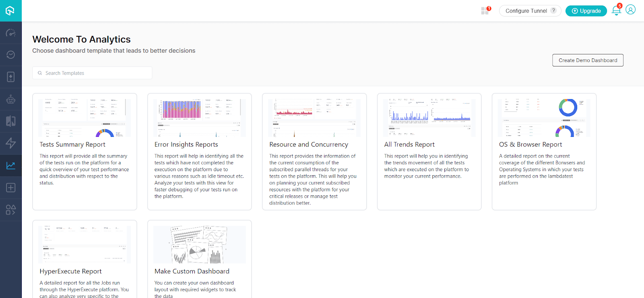Screen dimensions: 644x298
Task: Select the Make Custom Dashboard title
Action: (192, 271)
